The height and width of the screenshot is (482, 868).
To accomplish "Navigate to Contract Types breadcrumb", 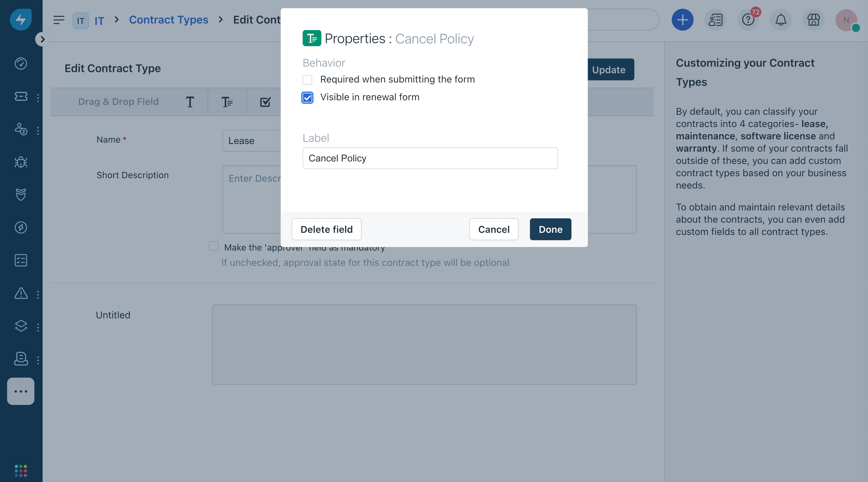I will click(x=168, y=20).
